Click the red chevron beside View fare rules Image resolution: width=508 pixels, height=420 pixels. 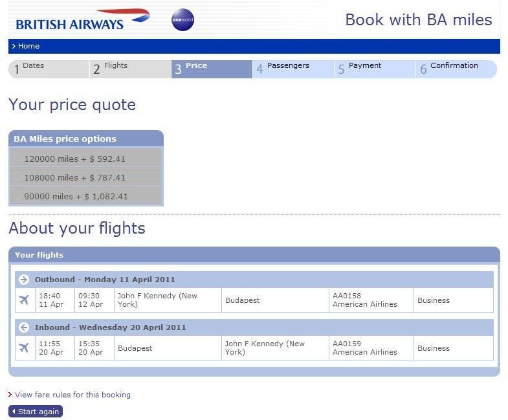(10, 394)
